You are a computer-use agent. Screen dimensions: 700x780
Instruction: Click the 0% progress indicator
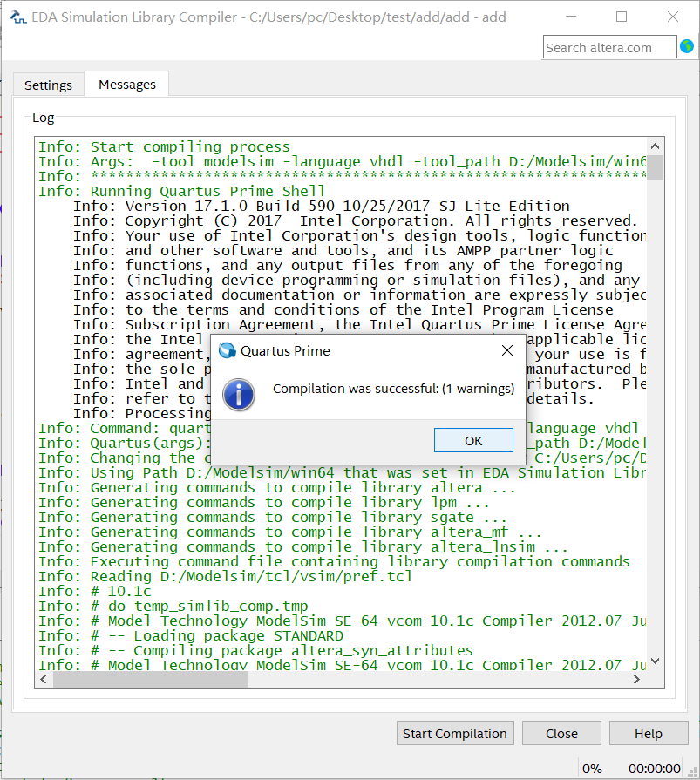(x=592, y=769)
